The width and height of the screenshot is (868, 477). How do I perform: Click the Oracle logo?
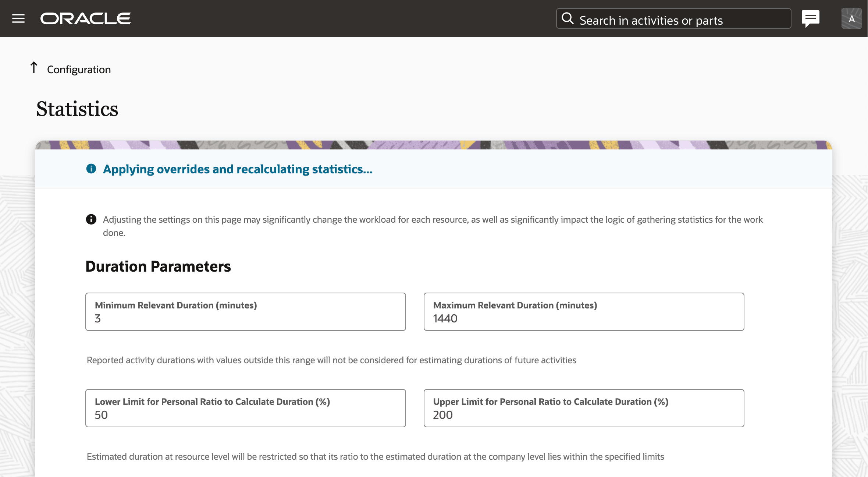point(85,18)
